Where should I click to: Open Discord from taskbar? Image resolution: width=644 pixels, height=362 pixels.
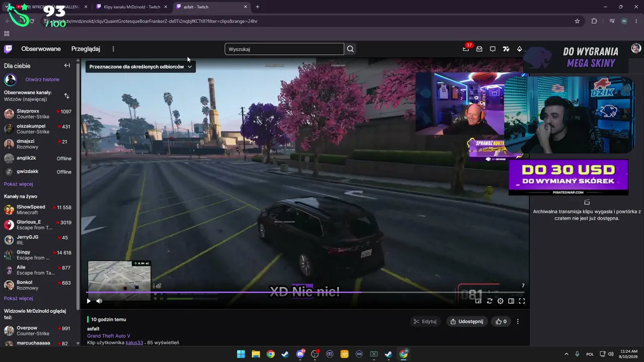point(300,354)
